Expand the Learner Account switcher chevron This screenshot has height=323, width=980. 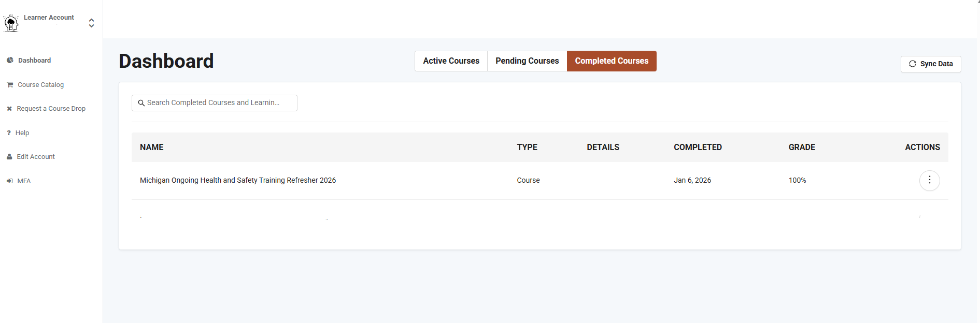click(x=91, y=23)
